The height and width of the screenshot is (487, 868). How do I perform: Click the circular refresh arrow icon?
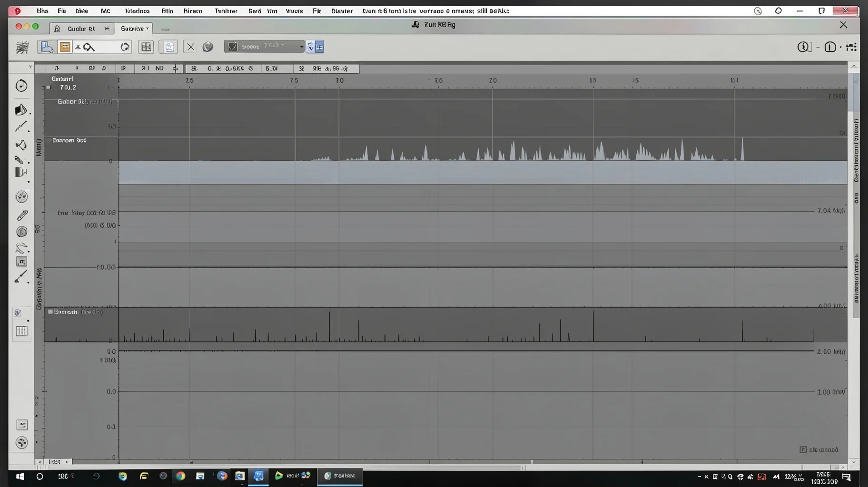[x=125, y=47]
